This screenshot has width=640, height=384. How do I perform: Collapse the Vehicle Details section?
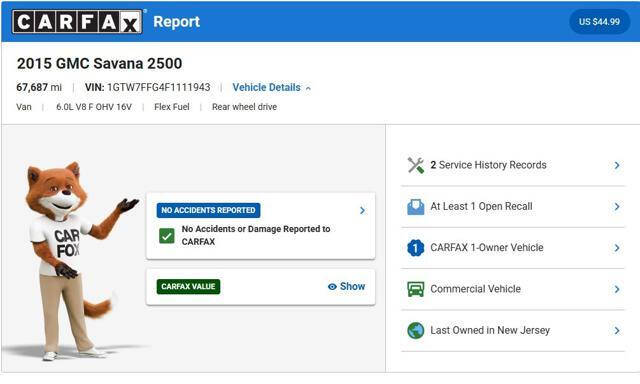tap(271, 87)
